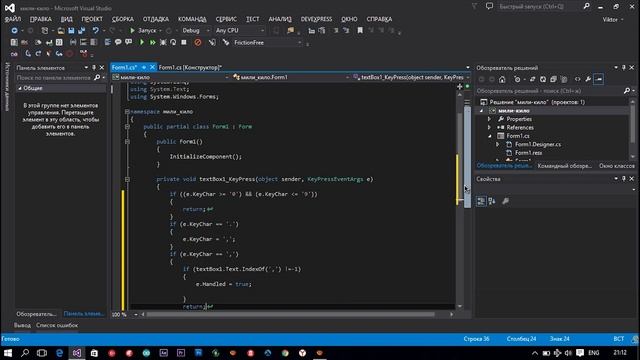Toggle Categorized view in Properties panel

pos(481,201)
